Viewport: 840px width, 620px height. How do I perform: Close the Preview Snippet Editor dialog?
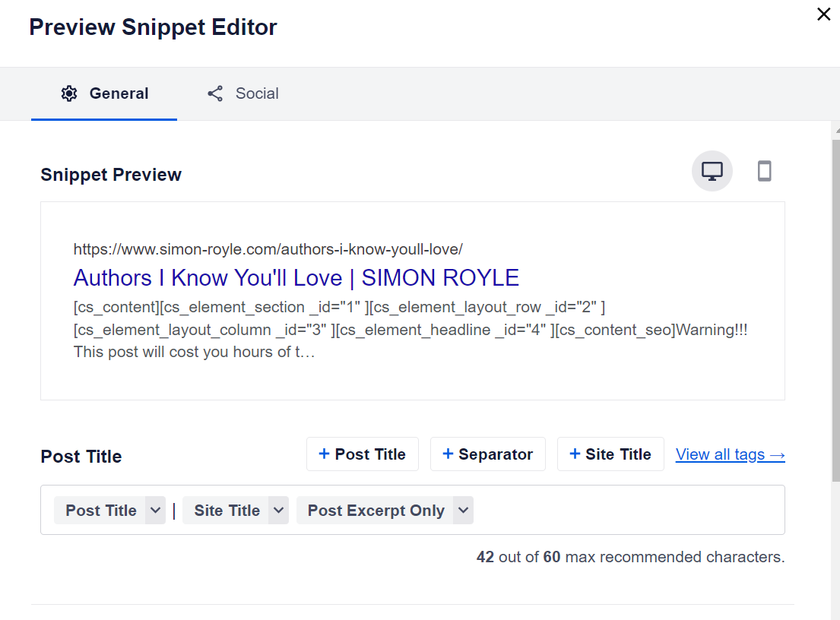[823, 14]
